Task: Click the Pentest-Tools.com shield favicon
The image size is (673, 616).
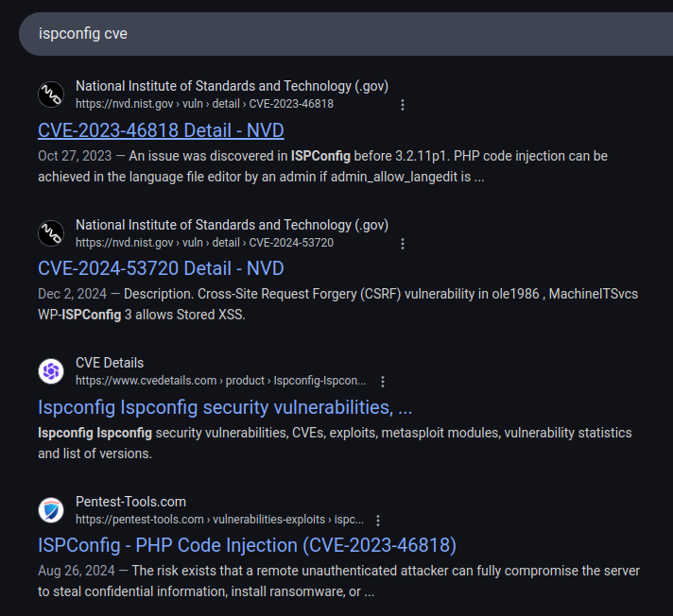Action: pyautogui.click(x=51, y=510)
